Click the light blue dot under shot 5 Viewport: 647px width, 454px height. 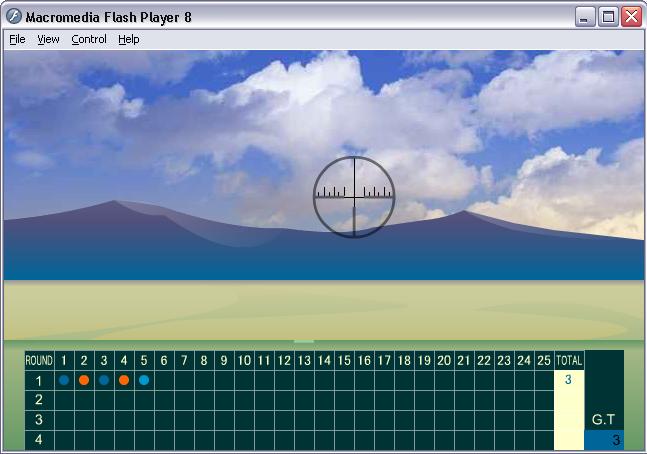144,380
